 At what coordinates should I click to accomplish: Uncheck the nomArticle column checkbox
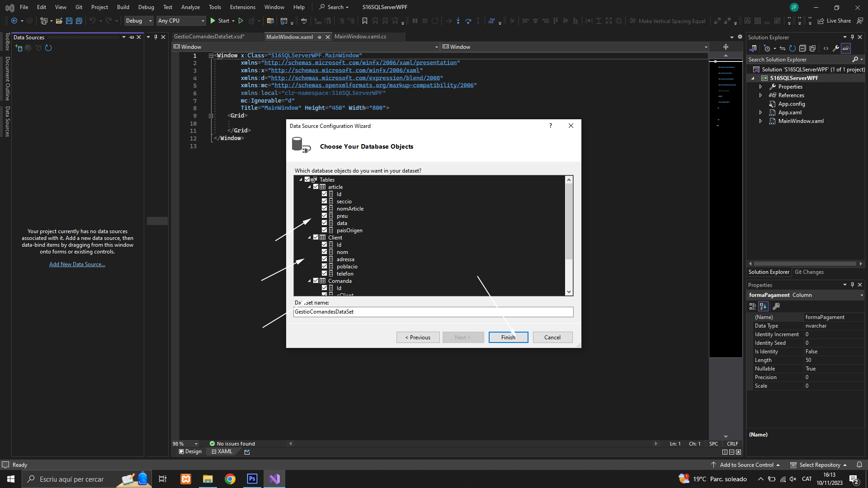[x=324, y=208]
